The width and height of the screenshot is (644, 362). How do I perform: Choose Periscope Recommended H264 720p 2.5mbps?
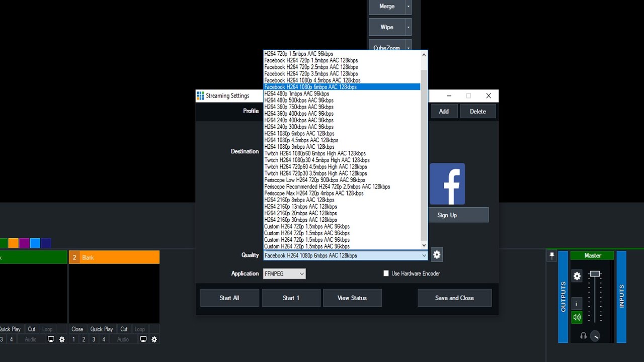click(342, 187)
